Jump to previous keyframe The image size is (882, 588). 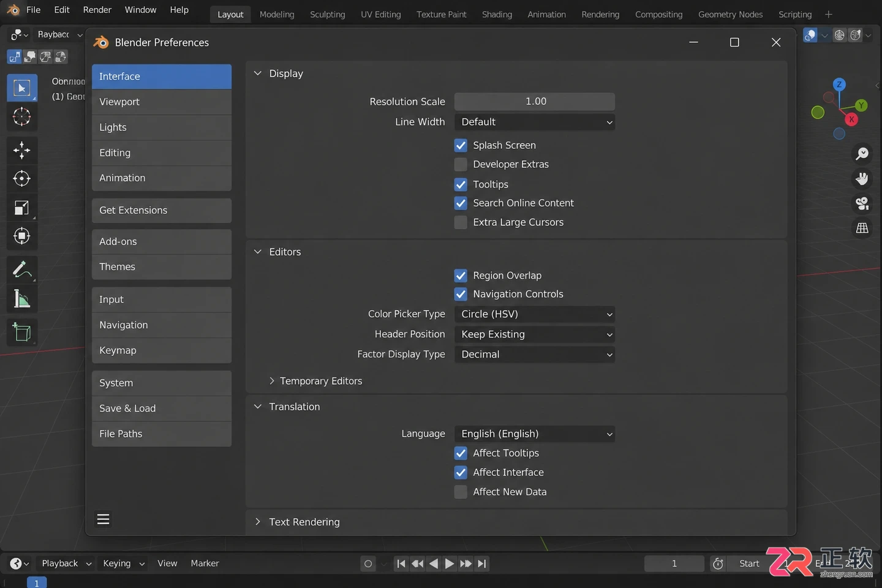click(x=417, y=563)
